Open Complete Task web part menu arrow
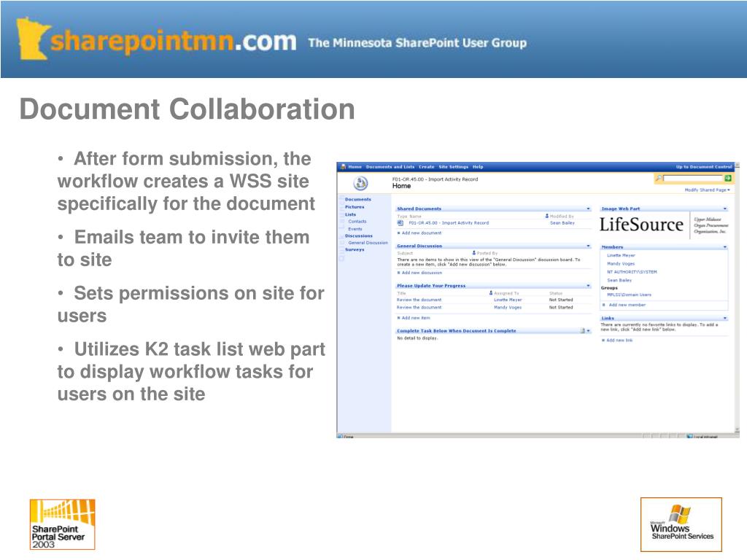This screenshot has height=560, width=747. [x=589, y=330]
